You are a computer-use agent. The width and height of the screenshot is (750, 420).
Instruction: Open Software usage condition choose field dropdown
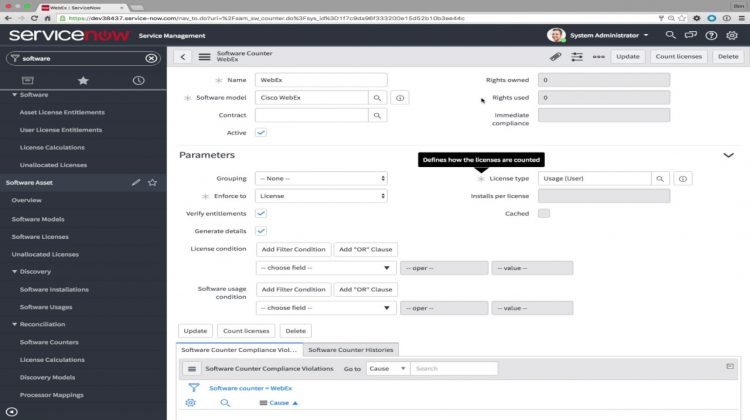tap(326, 308)
